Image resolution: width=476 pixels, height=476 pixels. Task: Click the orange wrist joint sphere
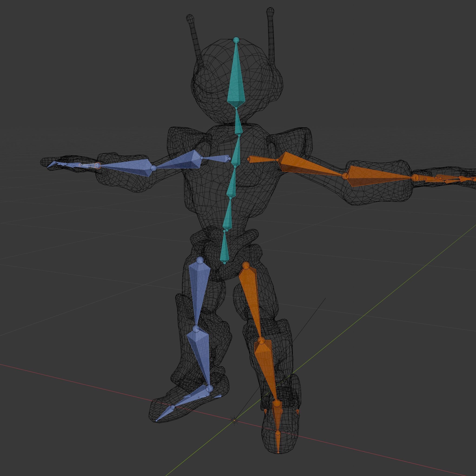[x=415, y=177]
